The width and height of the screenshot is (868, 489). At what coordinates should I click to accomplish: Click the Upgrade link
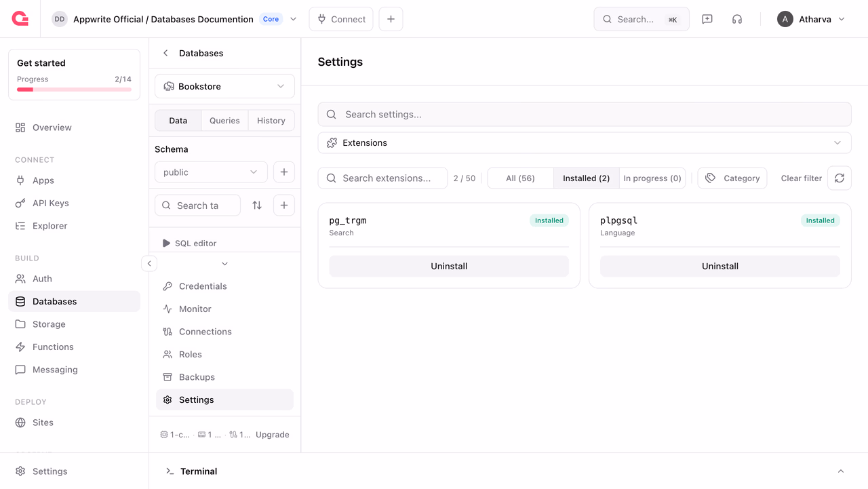coord(273,435)
